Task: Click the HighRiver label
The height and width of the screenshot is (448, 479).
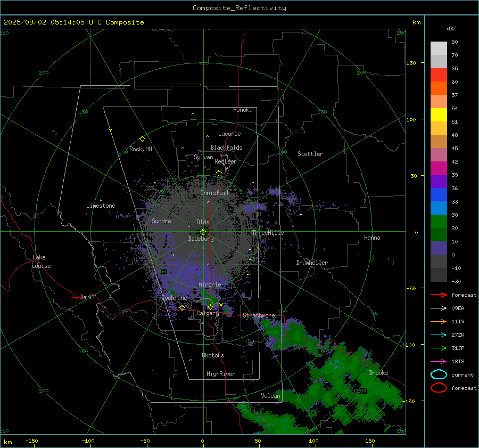Action: pyautogui.click(x=220, y=374)
